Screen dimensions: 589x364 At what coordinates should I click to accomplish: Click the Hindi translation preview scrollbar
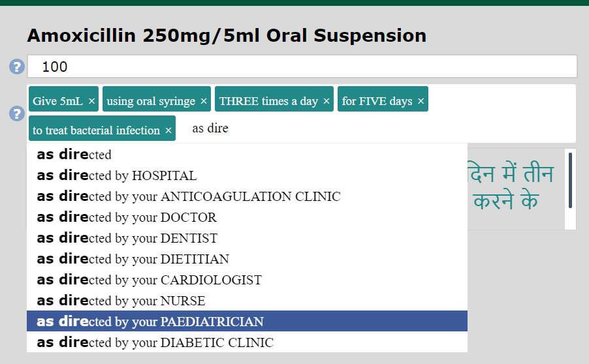tap(570, 181)
